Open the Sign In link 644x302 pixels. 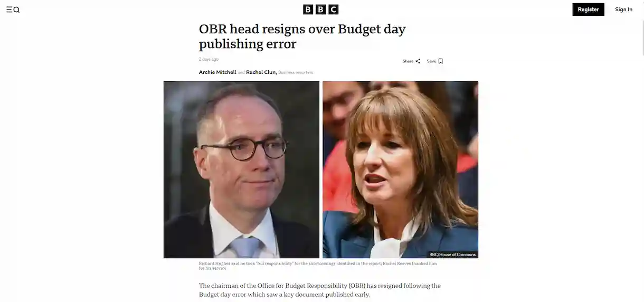(x=623, y=10)
